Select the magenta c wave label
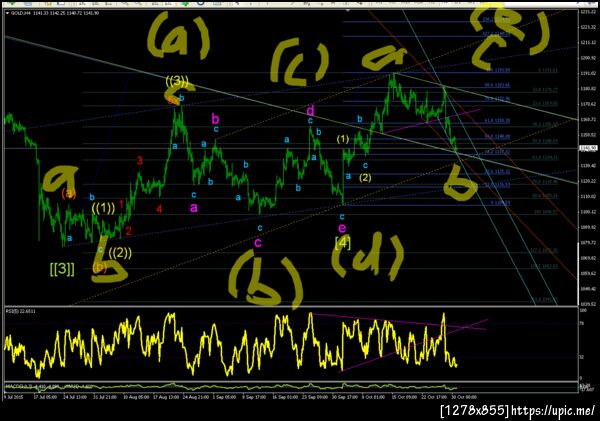Screen dimensions: 600x421 click(x=258, y=242)
